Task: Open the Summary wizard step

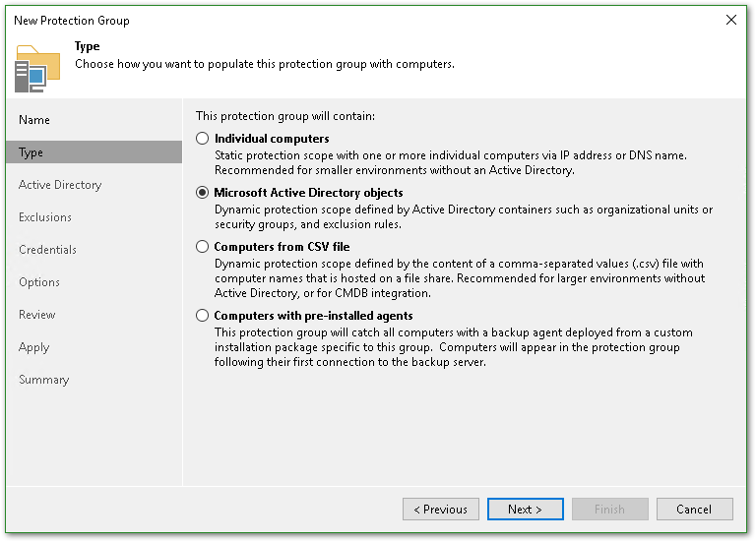Action: (x=43, y=380)
